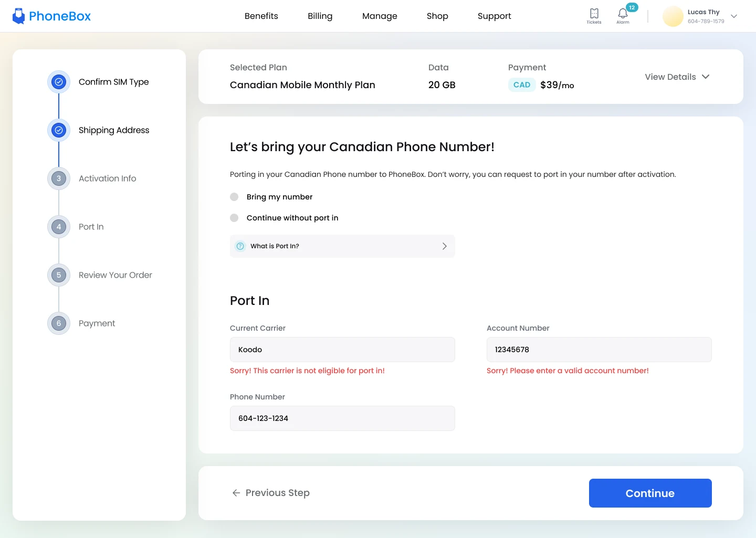Image resolution: width=756 pixels, height=538 pixels.
Task: Open the Support menu
Action: [495, 16]
